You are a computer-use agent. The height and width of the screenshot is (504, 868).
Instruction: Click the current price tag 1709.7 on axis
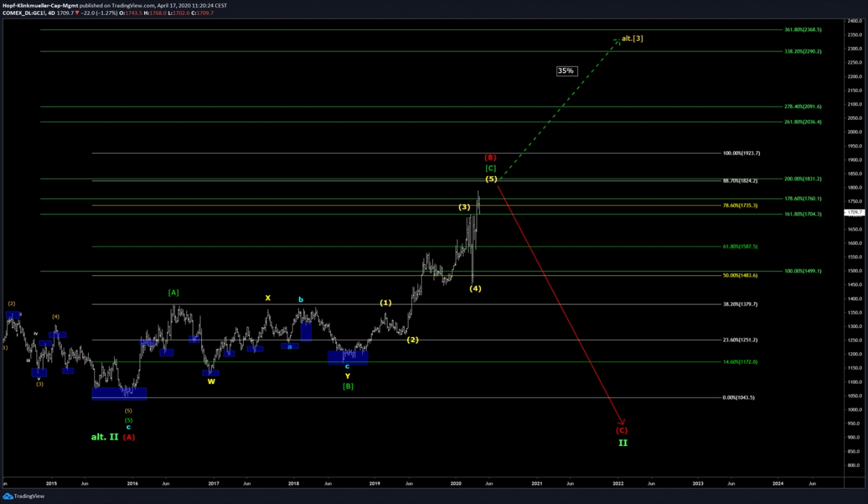(x=854, y=213)
